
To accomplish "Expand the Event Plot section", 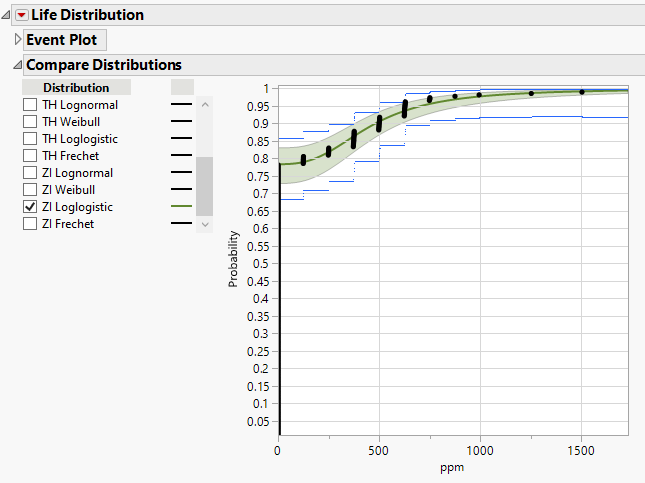I will coord(17,40).
